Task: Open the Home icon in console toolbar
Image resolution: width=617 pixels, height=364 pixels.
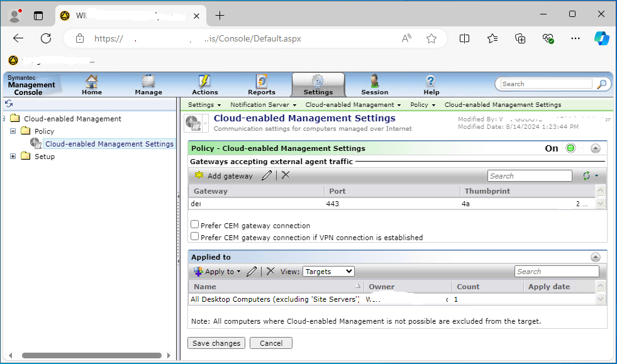Action: tap(92, 84)
